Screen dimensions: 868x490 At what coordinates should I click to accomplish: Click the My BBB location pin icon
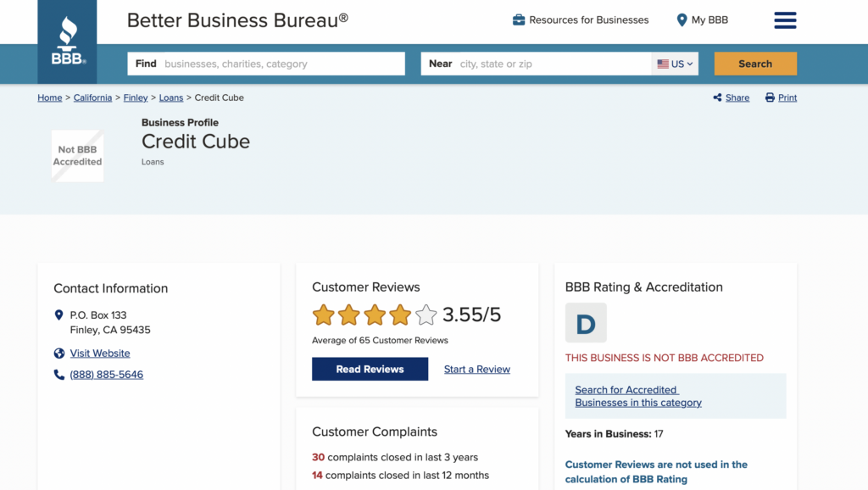click(682, 20)
